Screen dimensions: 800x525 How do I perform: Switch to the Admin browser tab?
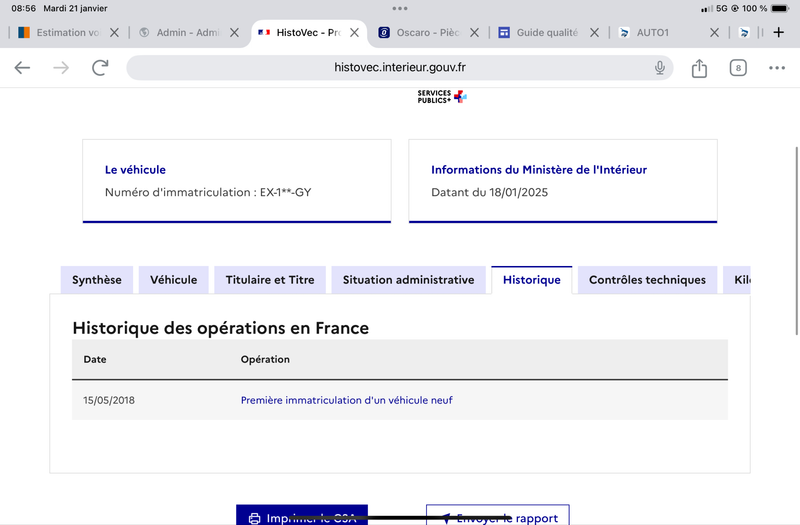[x=179, y=33]
